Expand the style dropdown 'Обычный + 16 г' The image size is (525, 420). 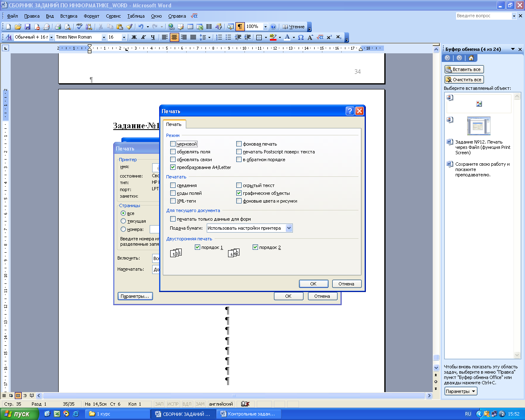[x=51, y=37]
